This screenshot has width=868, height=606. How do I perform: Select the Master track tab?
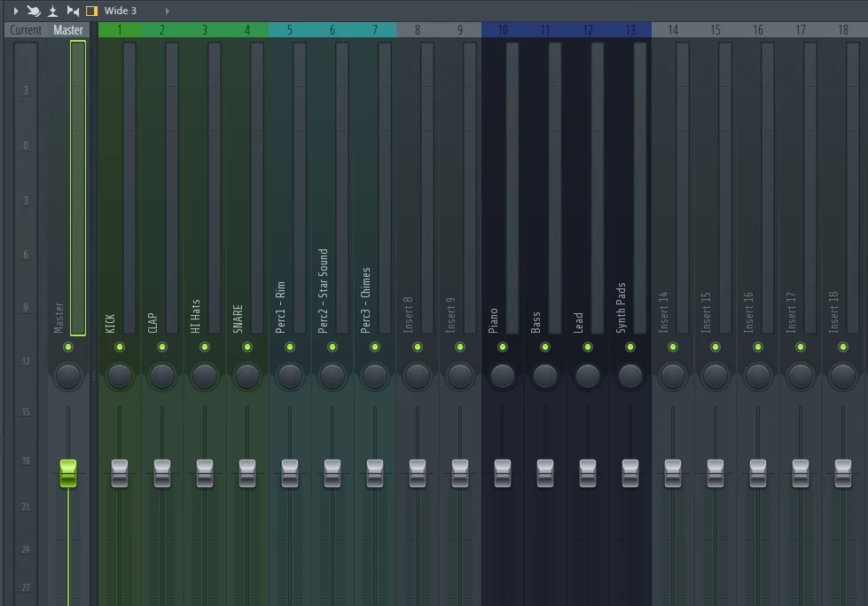click(68, 30)
